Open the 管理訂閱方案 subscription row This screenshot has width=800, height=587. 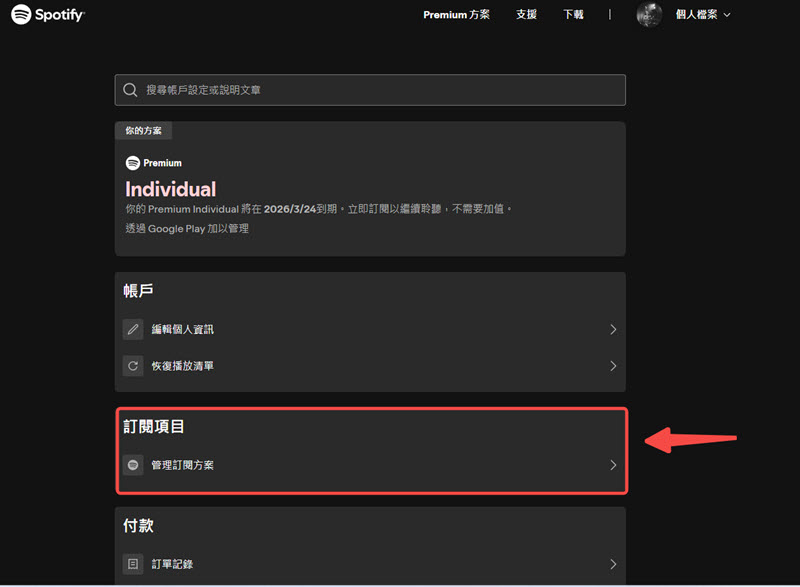370,464
